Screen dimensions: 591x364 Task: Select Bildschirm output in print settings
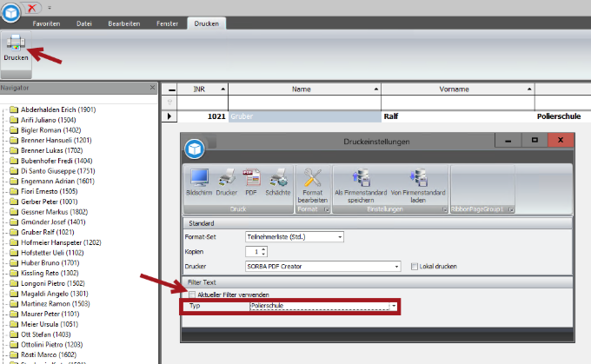199,181
